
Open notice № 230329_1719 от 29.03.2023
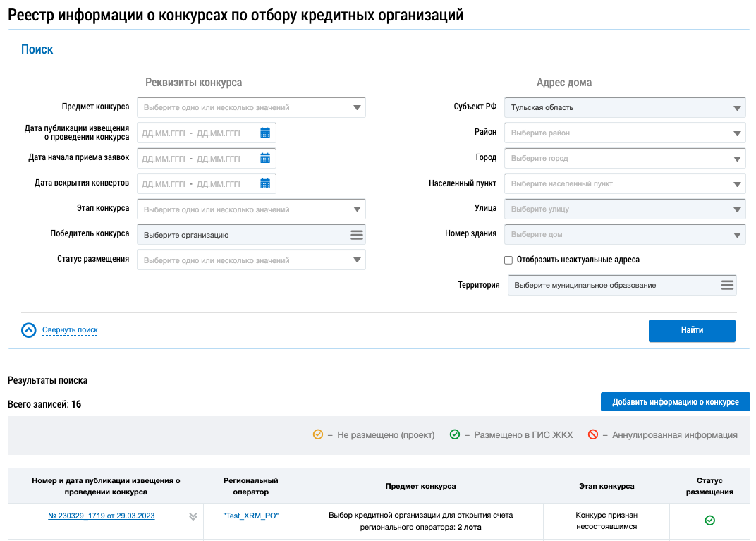[x=102, y=516]
